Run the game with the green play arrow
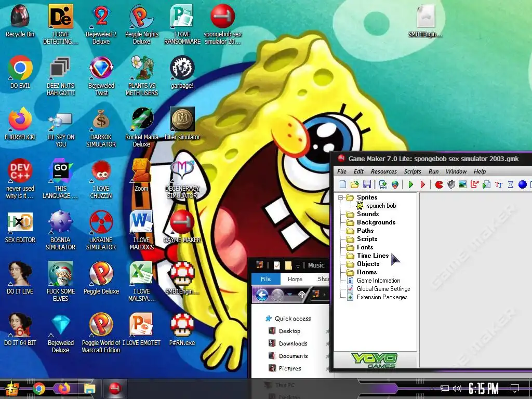Viewport: 532px width, 399px height. (x=411, y=184)
